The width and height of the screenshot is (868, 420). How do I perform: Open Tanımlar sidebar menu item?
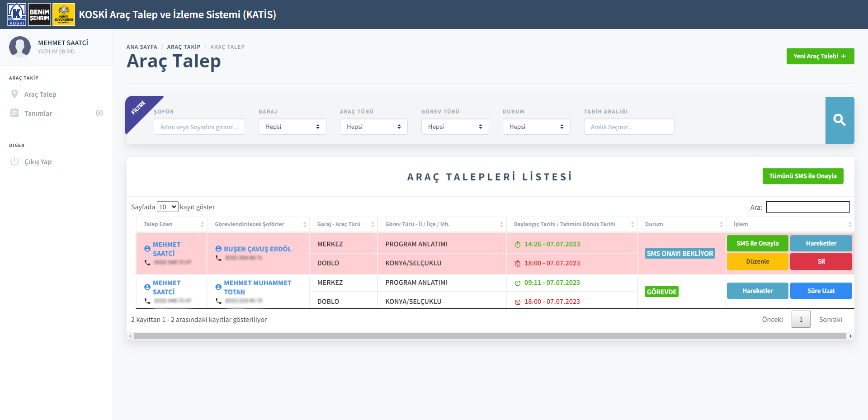coord(38,113)
